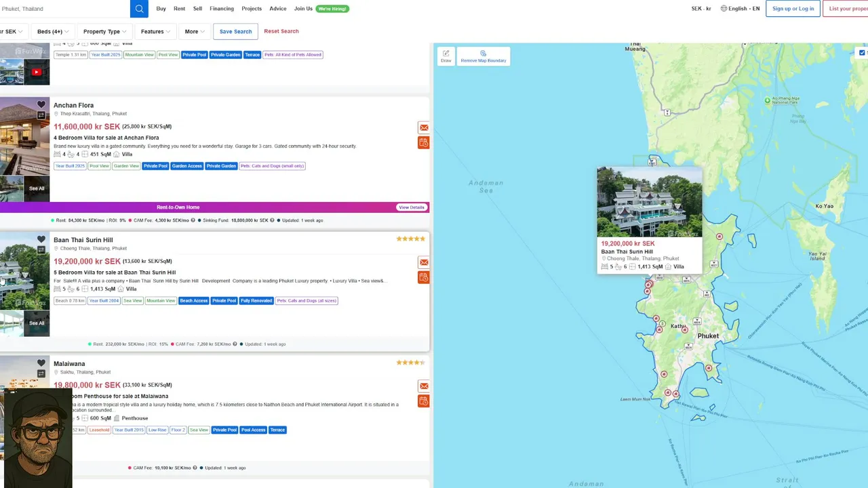Click Sign up or Log in button

click(x=793, y=9)
